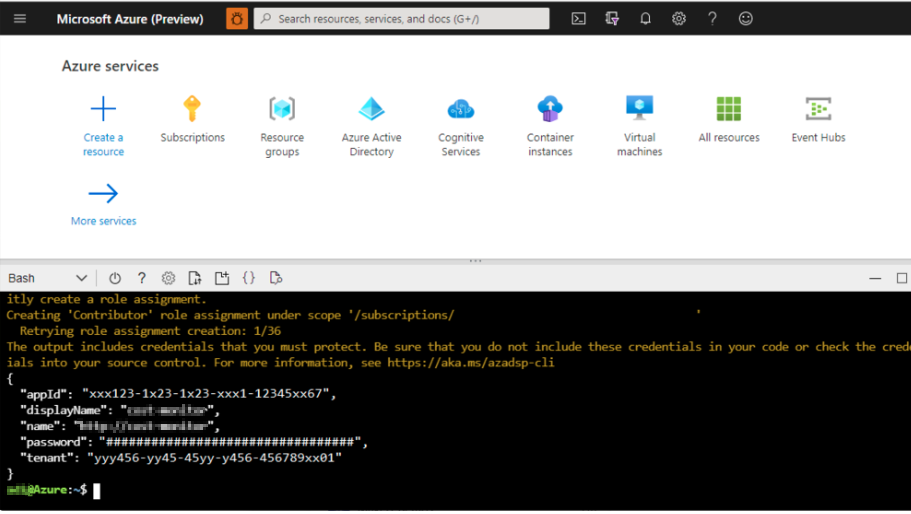The width and height of the screenshot is (911, 514).
Task: Open a new shell session icon
Action: pos(222,278)
